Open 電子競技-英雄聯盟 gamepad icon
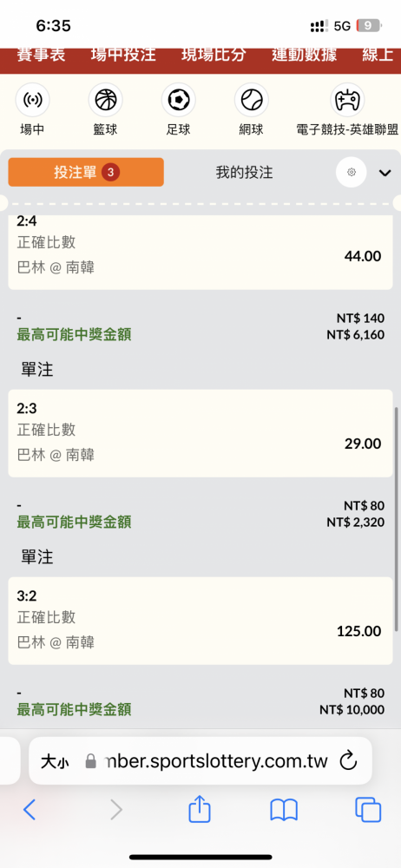401x868 pixels. [347, 100]
